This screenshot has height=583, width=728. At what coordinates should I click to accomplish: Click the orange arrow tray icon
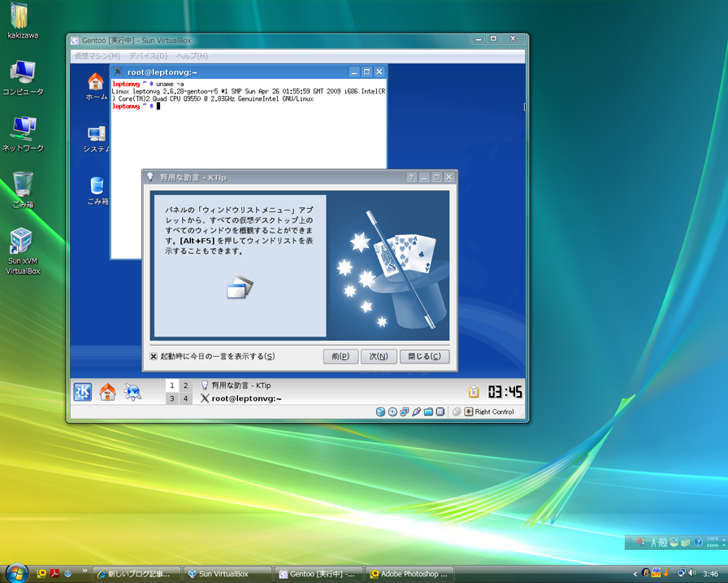(x=667, y=572)
